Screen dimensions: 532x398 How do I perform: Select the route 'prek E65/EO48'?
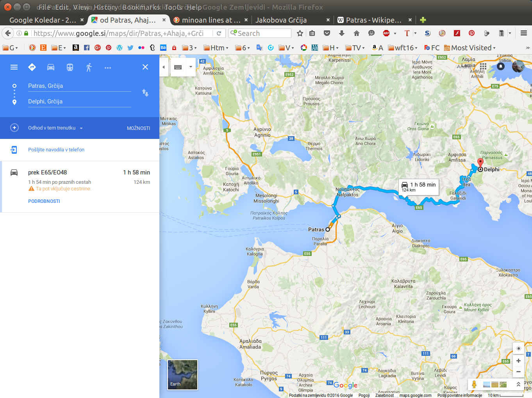pyautogui.click(x=80, y=187)
